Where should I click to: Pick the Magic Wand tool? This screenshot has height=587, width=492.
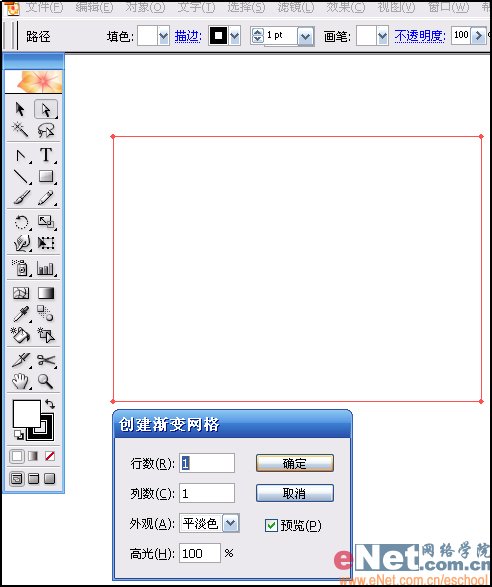[20, 130]
